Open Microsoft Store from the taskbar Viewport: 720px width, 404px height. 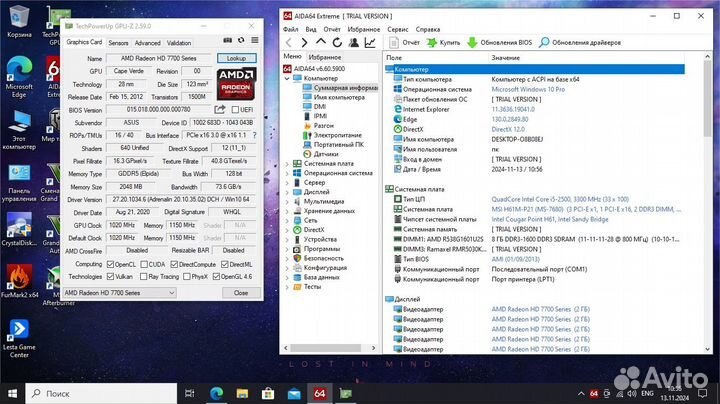tap(268, 393)
